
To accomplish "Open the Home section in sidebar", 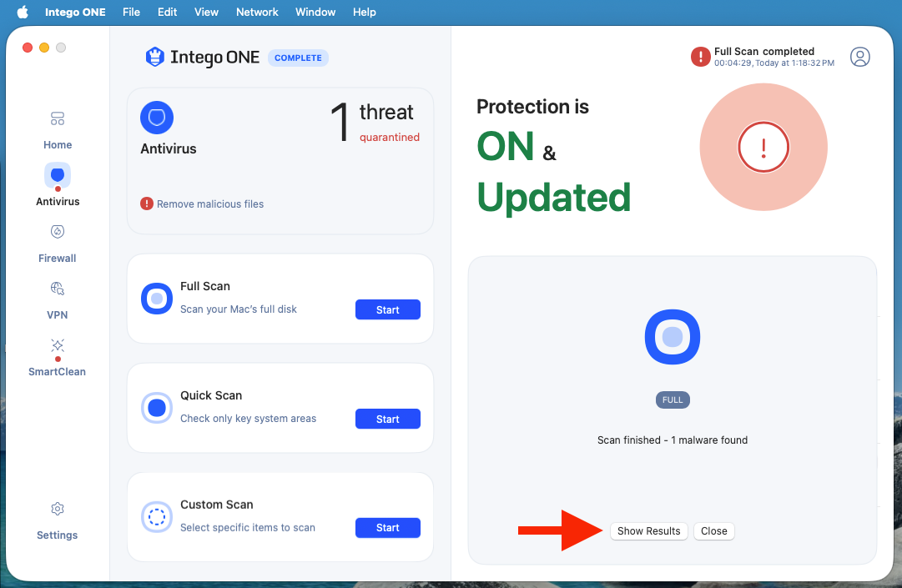I will [x=58, y=130].
